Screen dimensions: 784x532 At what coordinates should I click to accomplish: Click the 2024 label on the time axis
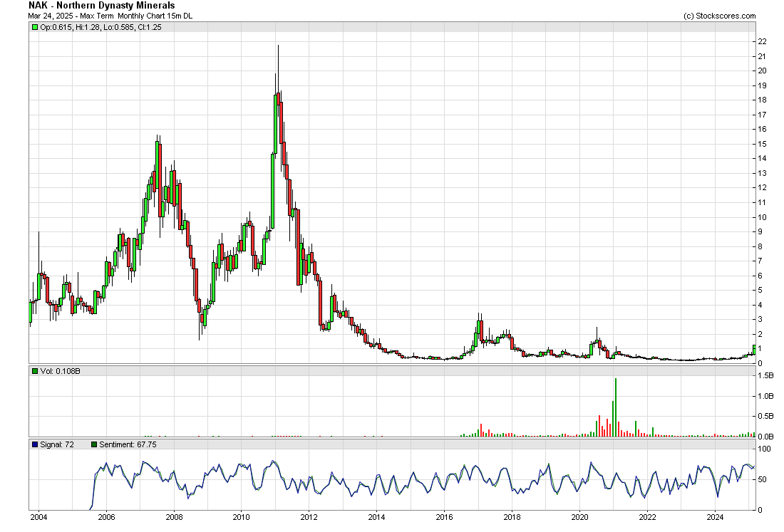pyautogui.click(x=714, y=517)
